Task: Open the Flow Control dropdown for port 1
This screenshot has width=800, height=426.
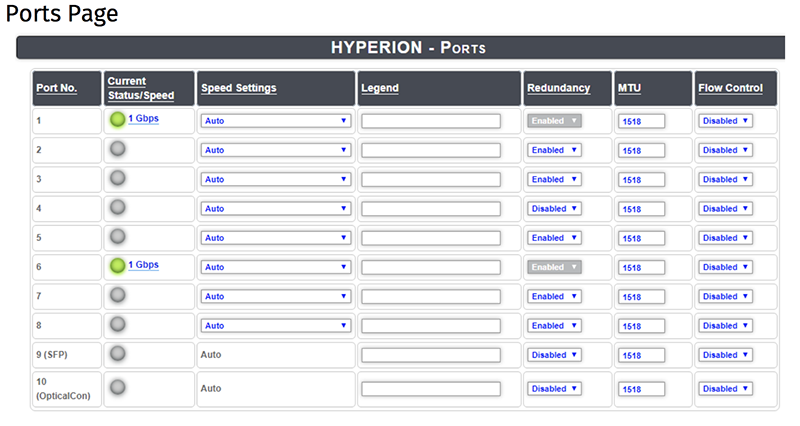Action: (x=725, y=121)
